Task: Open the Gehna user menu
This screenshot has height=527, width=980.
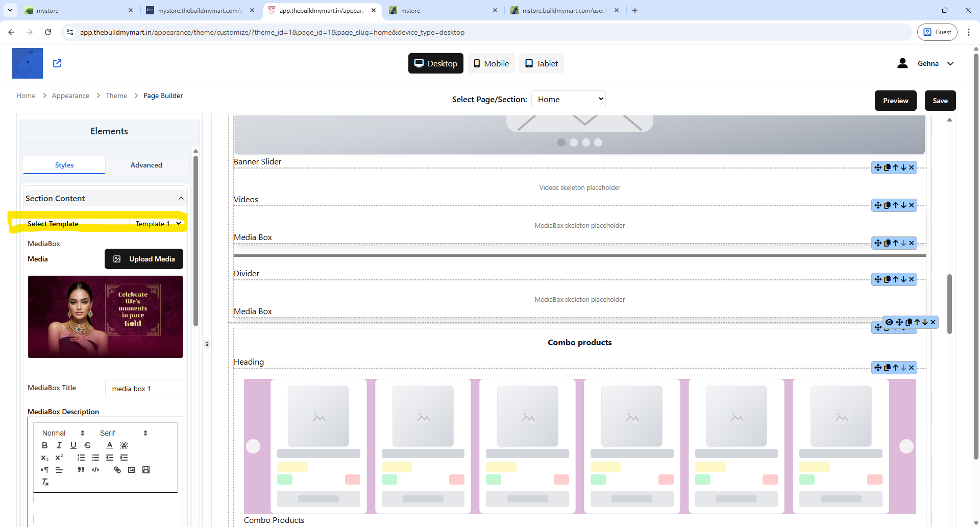Action: 926,63
